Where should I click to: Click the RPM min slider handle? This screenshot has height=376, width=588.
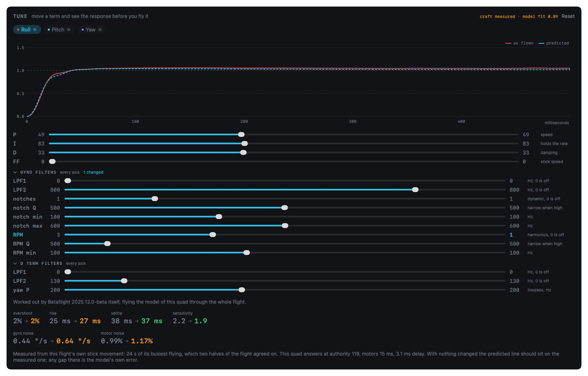[247, 253]
